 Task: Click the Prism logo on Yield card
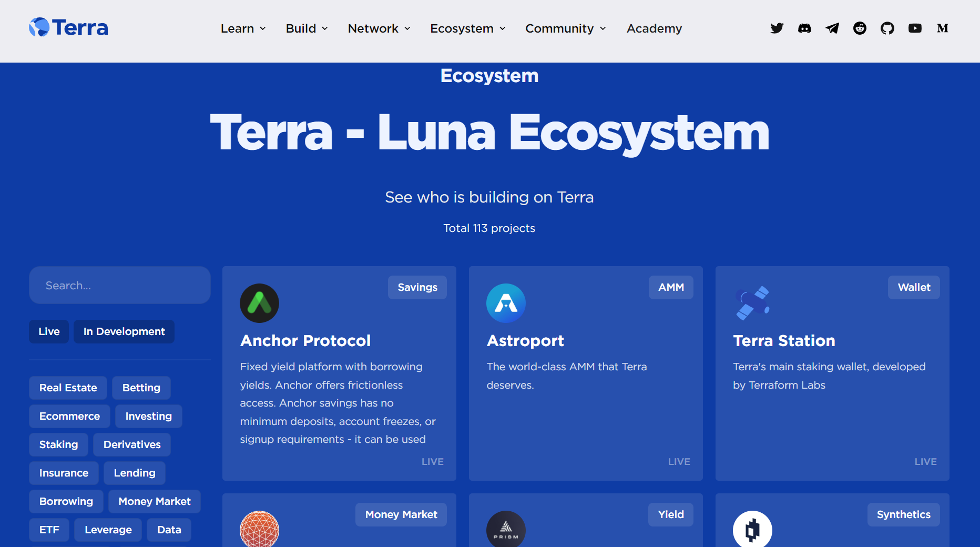506,529
